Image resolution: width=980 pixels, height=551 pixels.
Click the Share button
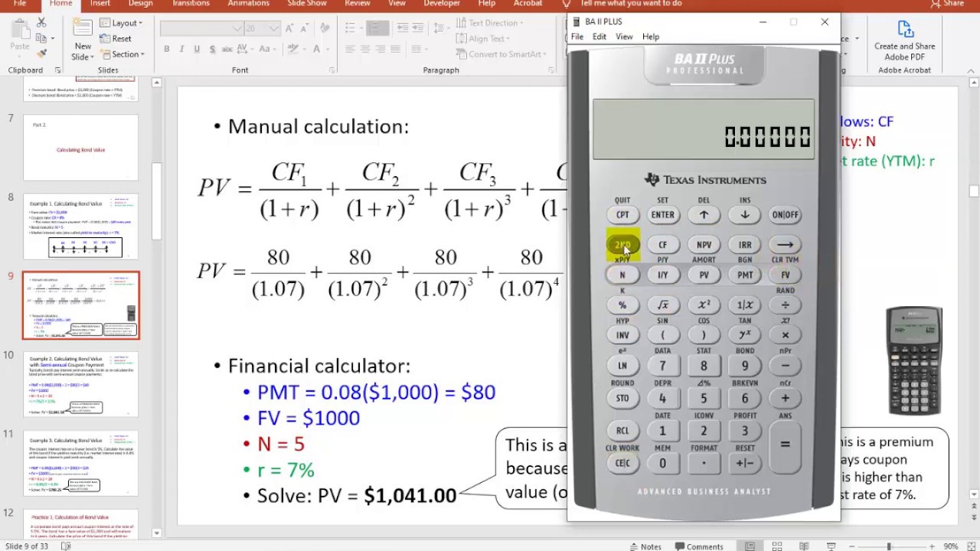[x=947, y=4]
